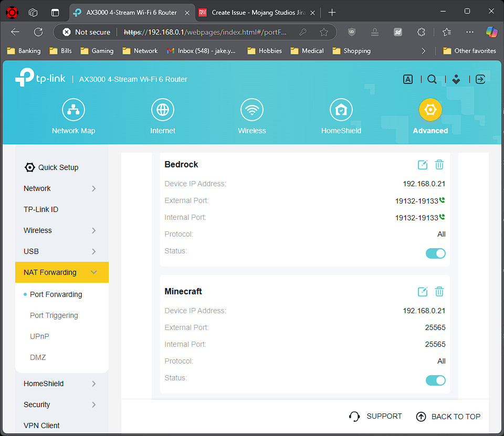Screen dimensions: 504x436
Task: Click the search icon in router header
Action: coord(432,79)
